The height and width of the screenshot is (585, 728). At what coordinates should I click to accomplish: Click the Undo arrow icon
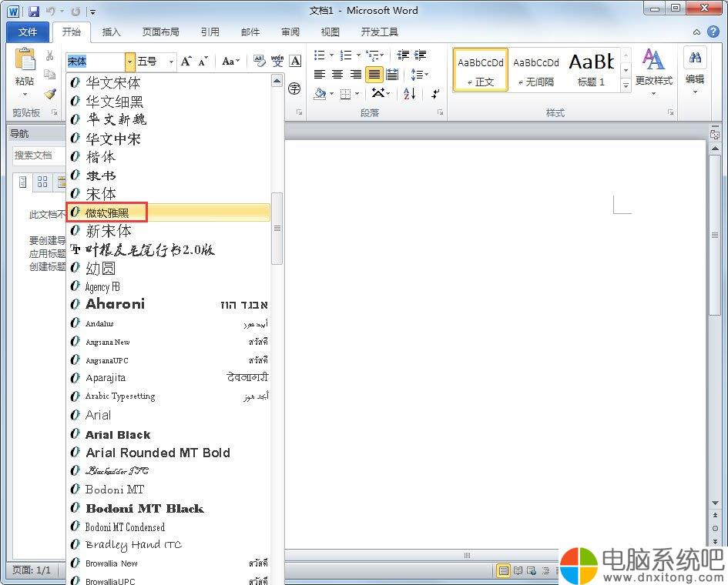coord(51,11)
